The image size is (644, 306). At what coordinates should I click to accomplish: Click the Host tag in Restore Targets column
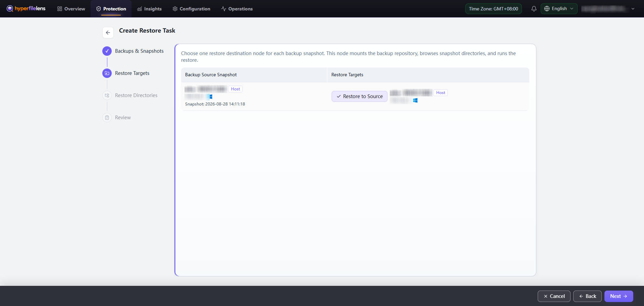point(441,93)
